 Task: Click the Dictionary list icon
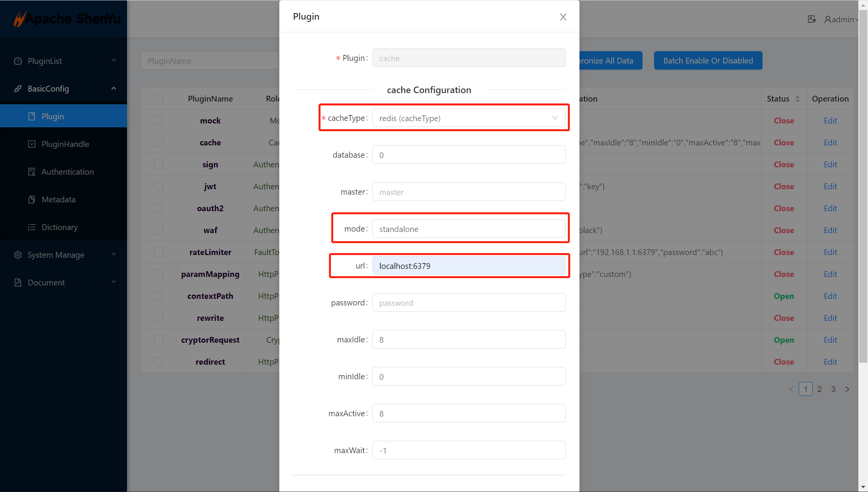(x=32, y=227)
